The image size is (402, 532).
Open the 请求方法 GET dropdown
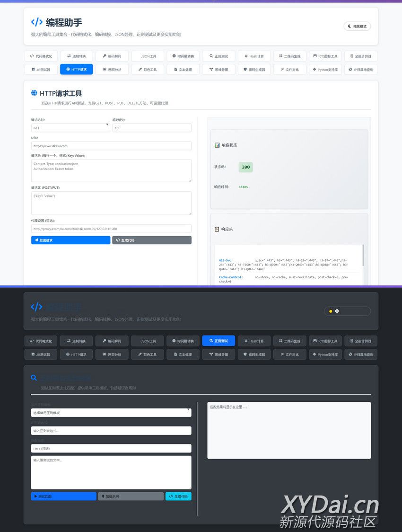click(70, 128)
